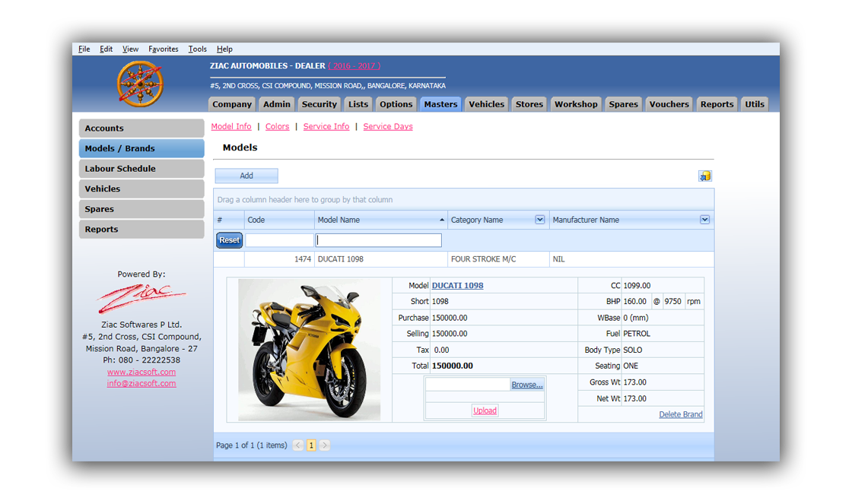Click the DUCATI 1098 model link
Viewport: 852px width, 504px height.
pyautogui.click(x=457, y=286)
